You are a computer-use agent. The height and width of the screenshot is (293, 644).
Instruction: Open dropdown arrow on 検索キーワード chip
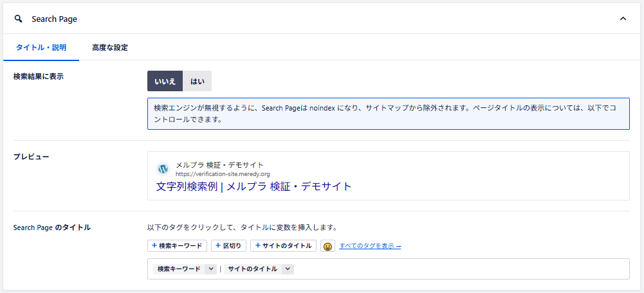[x=210, y=269]
